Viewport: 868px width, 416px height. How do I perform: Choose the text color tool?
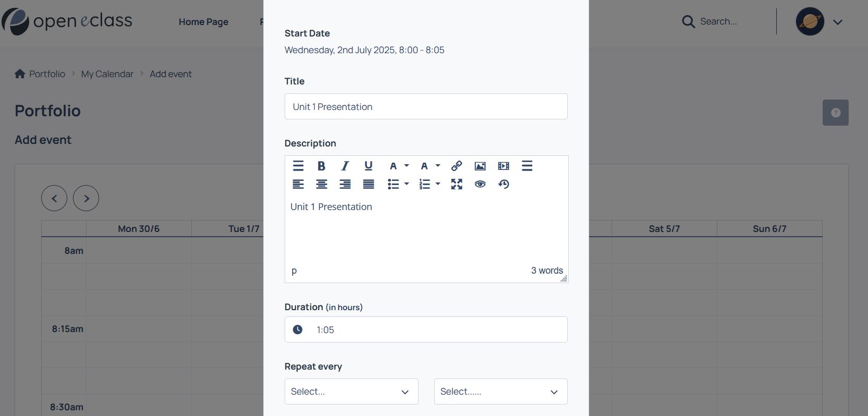click(393, 166)
